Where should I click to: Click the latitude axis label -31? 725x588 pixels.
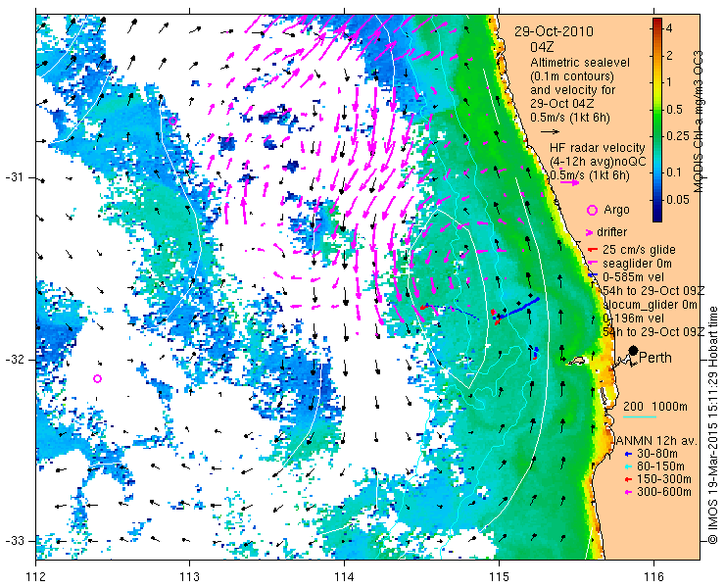15,177
